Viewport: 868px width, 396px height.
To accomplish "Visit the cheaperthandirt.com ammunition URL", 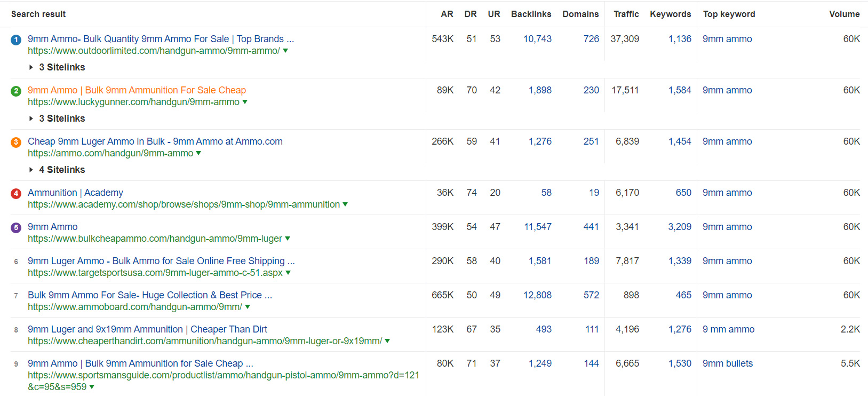I will [x=205, y=341].
